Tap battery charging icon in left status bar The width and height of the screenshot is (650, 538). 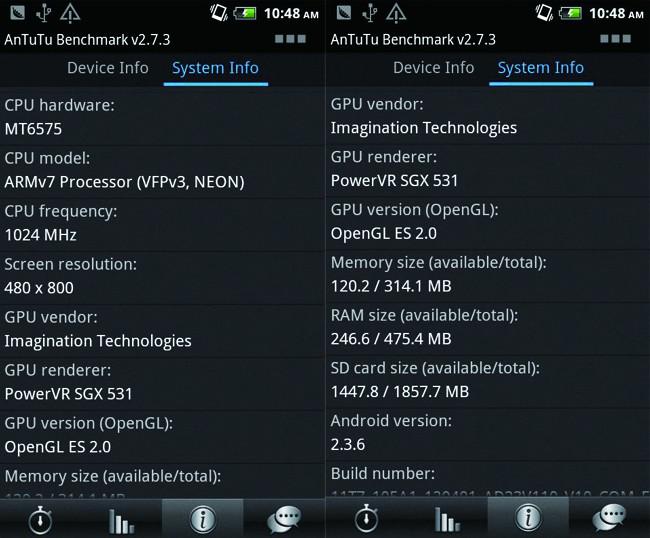245,13
